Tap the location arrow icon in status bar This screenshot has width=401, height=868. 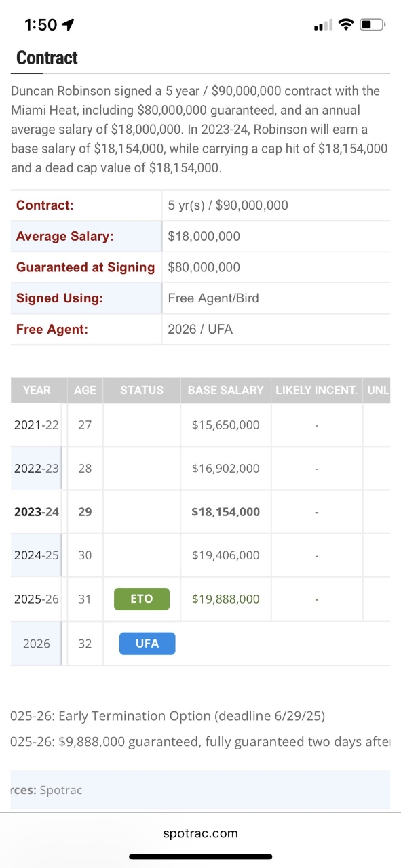[67, 25]
